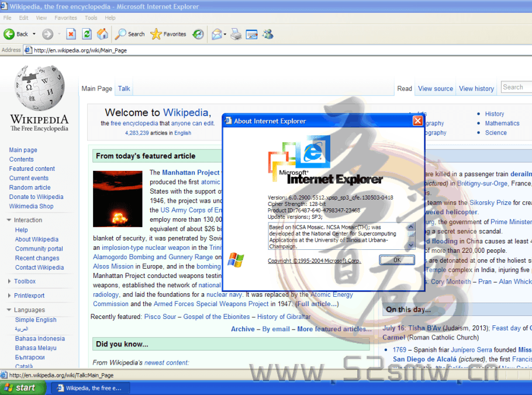This screenshot has height=395, width=532.
Task: Open Wikimedia Shop link
Action: pos(31,206)
